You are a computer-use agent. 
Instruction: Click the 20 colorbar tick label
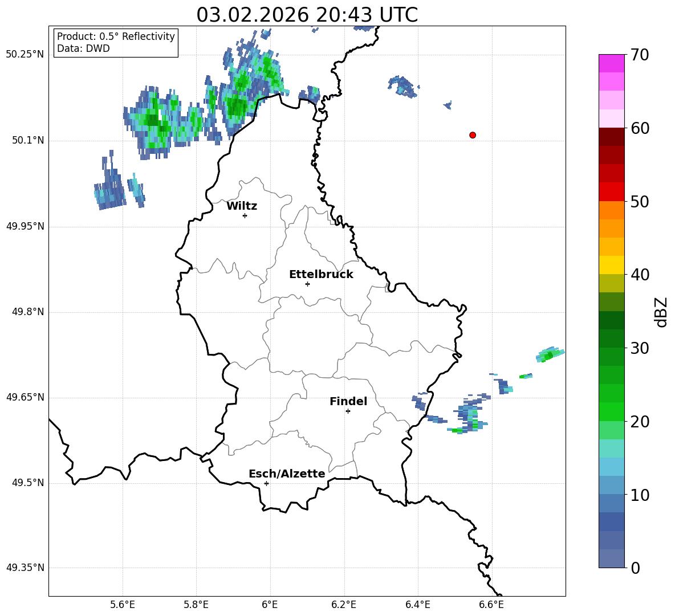640,422
